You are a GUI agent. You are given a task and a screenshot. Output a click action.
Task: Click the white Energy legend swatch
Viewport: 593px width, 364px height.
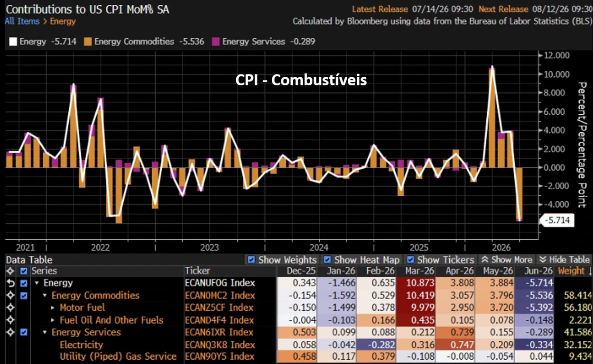pyautogui.click(x=13, y=42)
